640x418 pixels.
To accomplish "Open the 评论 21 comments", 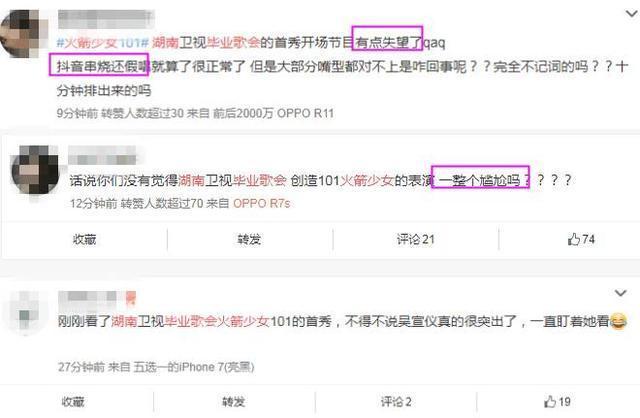I will pos(416,239).
